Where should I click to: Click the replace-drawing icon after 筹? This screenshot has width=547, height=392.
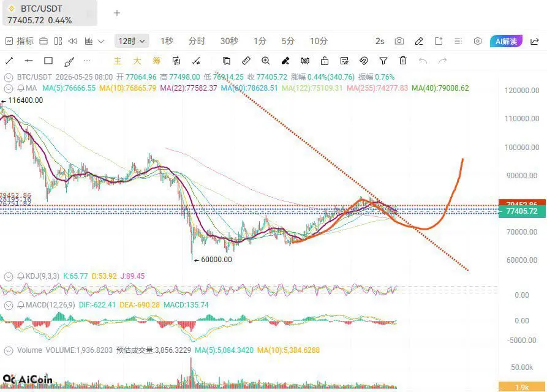176,61
